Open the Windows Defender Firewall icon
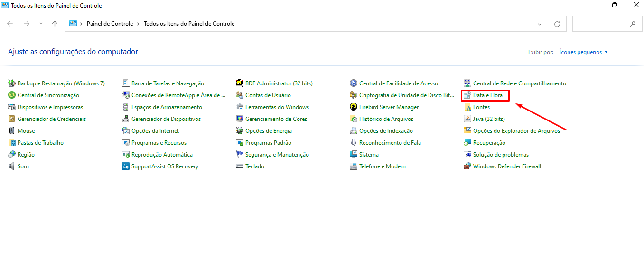Screen dimensions: 644x259 tap(467, 166)
